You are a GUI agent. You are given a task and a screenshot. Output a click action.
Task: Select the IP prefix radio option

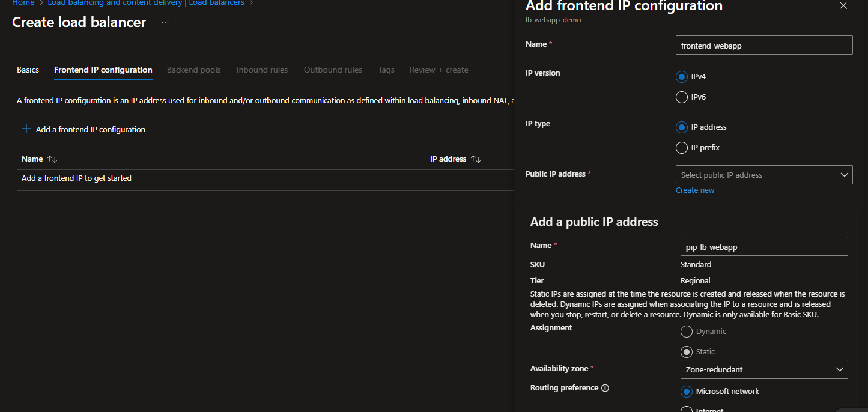tap(682, 148)
